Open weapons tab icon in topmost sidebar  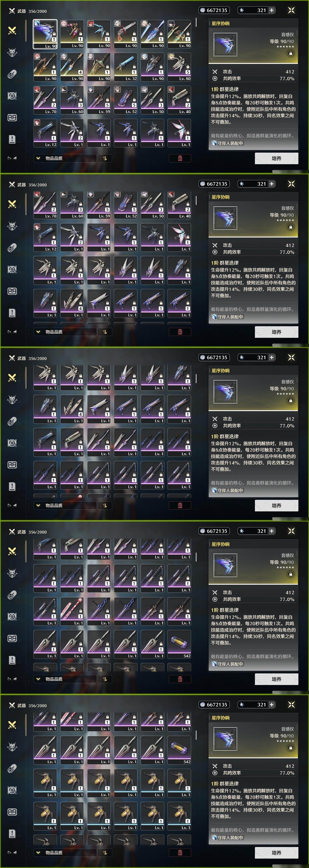pos(12,31)
